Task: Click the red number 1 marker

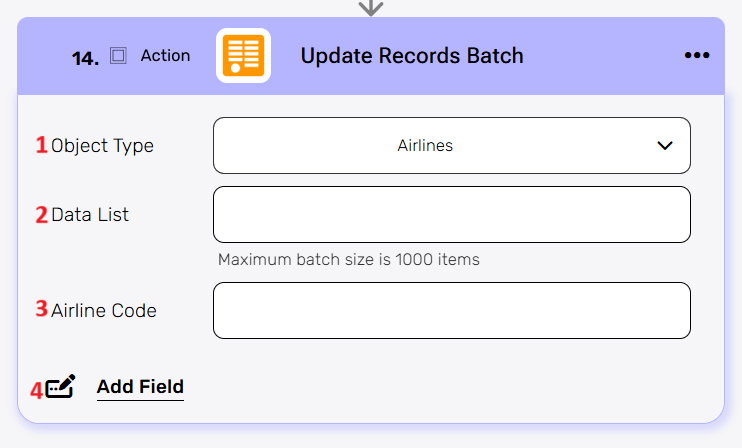Action: point(42,146)
